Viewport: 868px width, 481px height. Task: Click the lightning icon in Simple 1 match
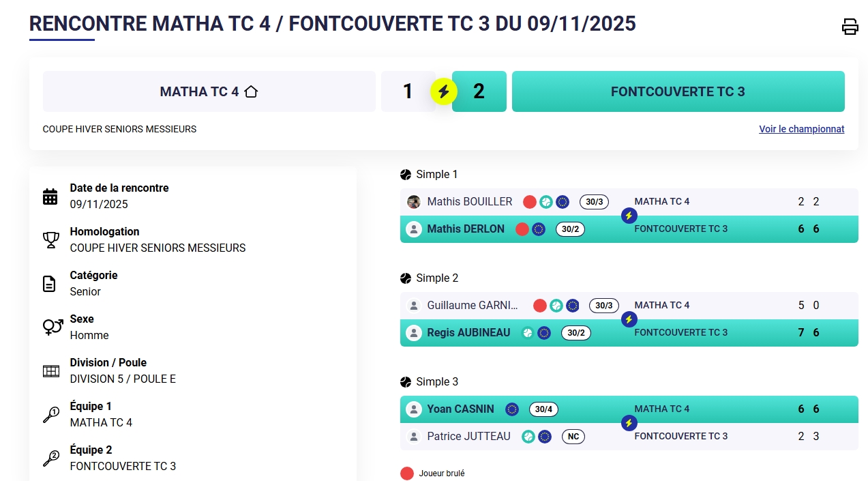(x=629, y=216)
